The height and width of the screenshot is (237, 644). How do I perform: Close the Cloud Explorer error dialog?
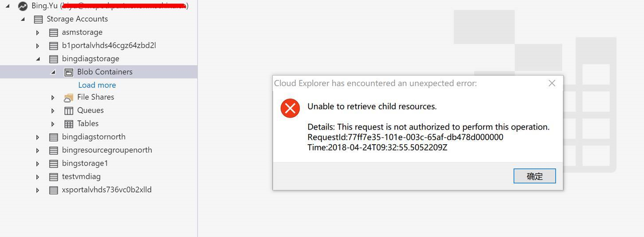coord(552,83)
